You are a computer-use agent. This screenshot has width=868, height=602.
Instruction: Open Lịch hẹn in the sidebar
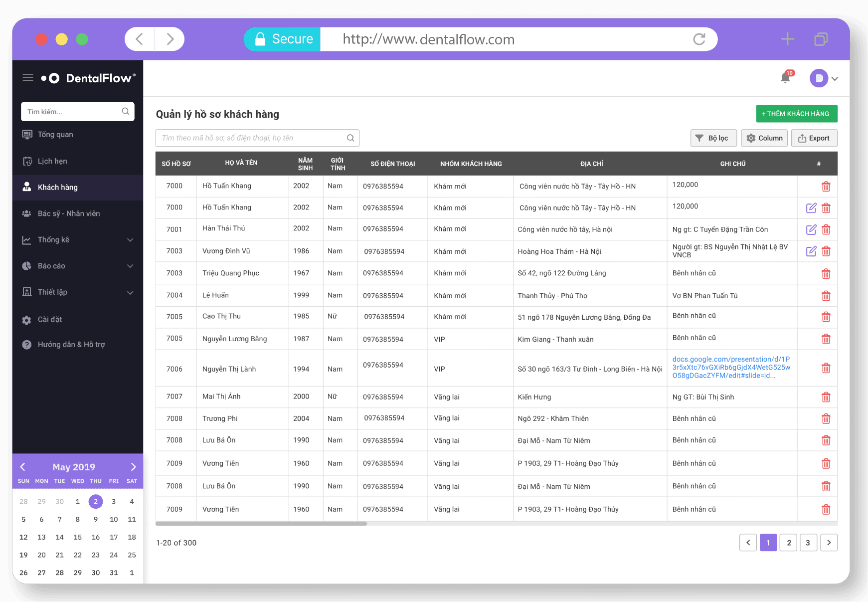pyautogui.click(x=52, y=161)
